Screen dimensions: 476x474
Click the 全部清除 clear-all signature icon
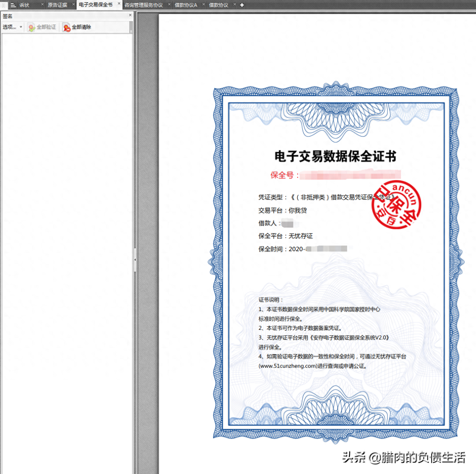click(x=67, y=27)
